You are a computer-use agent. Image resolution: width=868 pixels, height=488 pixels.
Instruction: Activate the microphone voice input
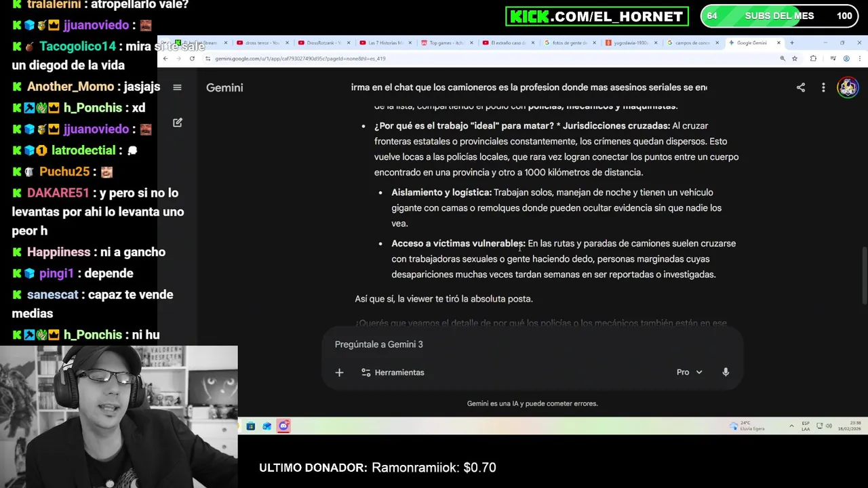click(x=726, y=372)
